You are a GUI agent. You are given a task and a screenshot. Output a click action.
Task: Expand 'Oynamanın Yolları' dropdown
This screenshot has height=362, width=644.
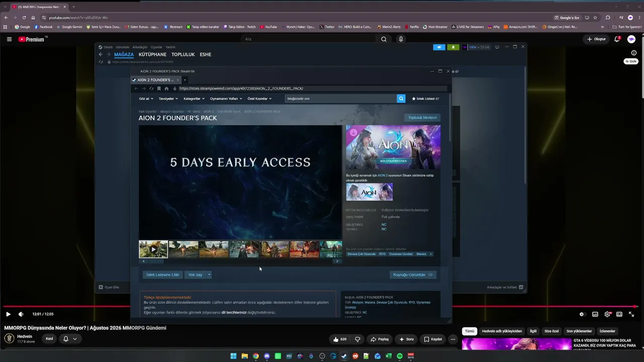tap(226, 99)
